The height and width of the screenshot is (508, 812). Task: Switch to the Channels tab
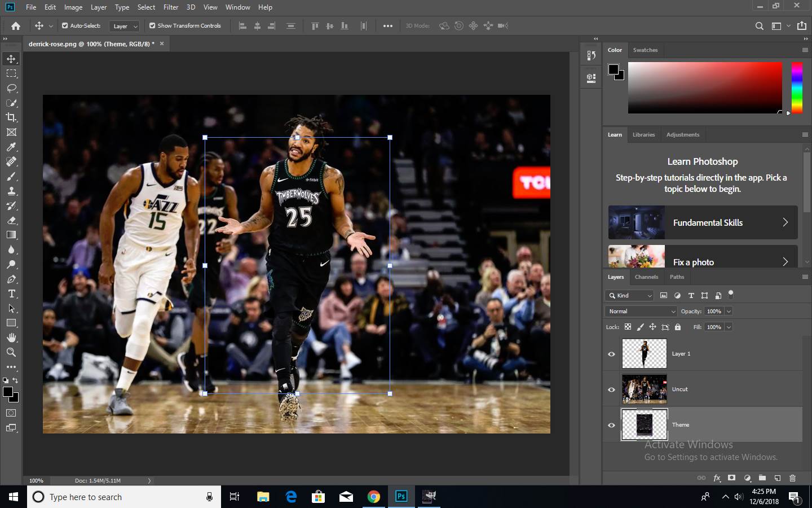(x=646, y=277)
